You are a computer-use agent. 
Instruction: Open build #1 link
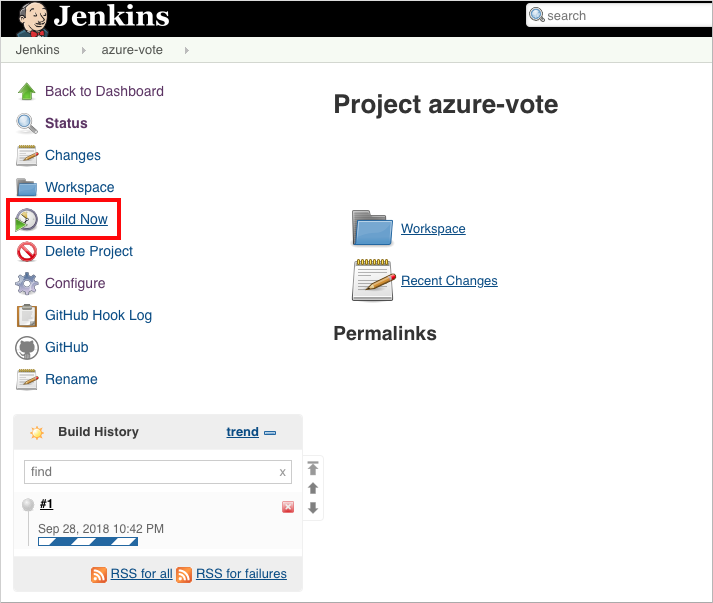(x=46, y=504)
